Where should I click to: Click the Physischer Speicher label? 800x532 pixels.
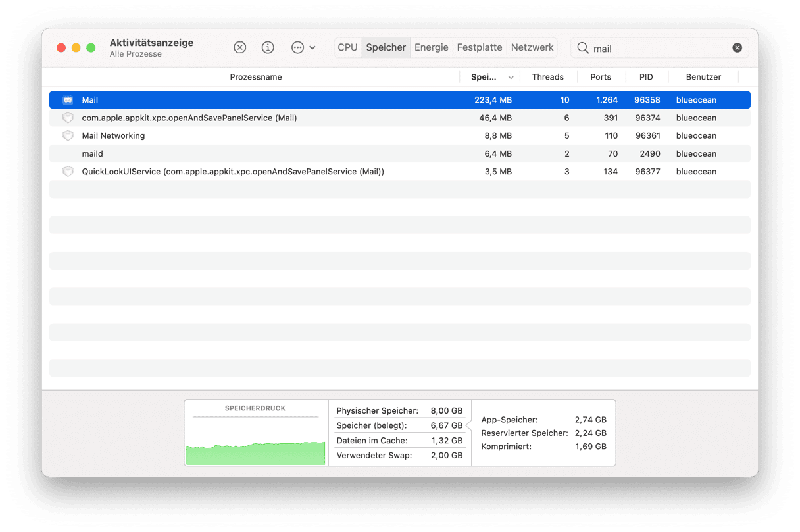[x=377, y=410]
